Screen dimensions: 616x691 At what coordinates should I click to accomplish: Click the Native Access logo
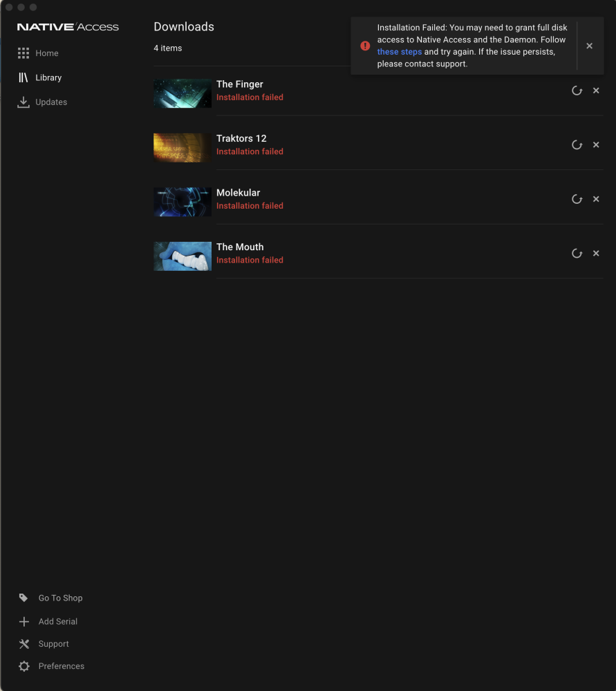tap(68, 27)
